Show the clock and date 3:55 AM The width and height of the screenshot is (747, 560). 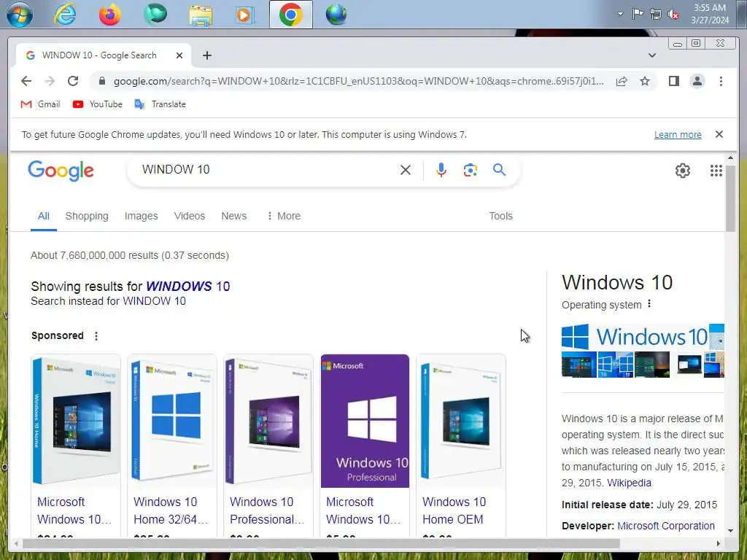pos(710,14)
